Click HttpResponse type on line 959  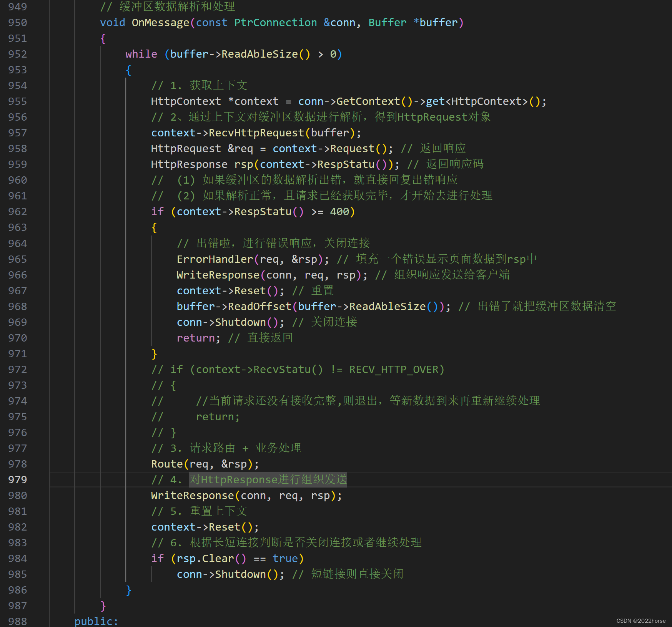click(x=189, y=164)
